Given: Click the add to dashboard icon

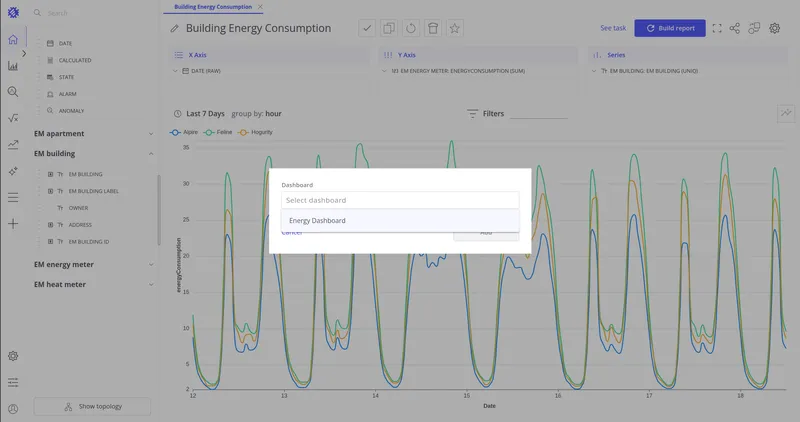Looking at the screenshot, I should coord(754,29).
